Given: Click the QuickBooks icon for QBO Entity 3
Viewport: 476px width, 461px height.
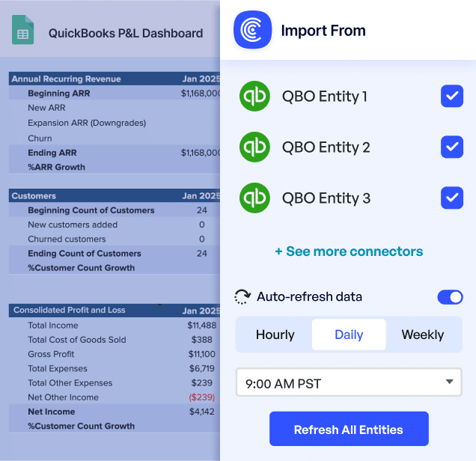Looking at the screenshot, I should point(254,198).
